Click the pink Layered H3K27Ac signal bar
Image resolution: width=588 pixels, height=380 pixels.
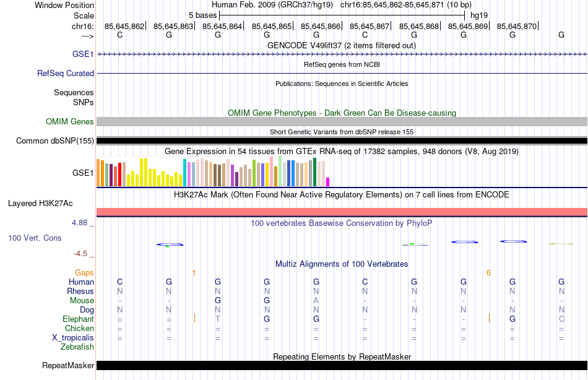[x=342, y=212]
